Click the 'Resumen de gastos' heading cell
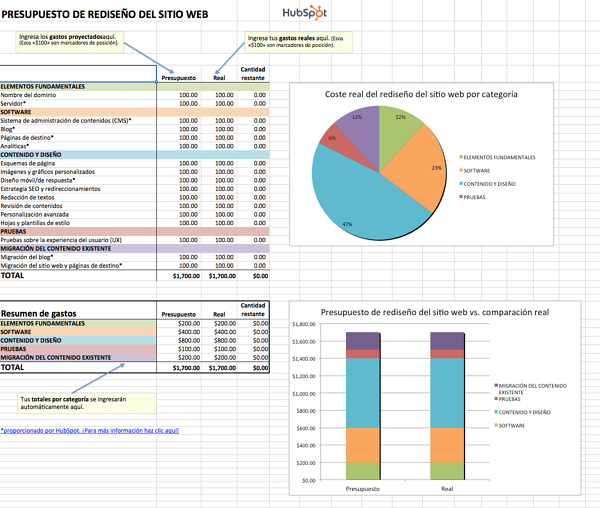600x508 pixels. [44, 314]
